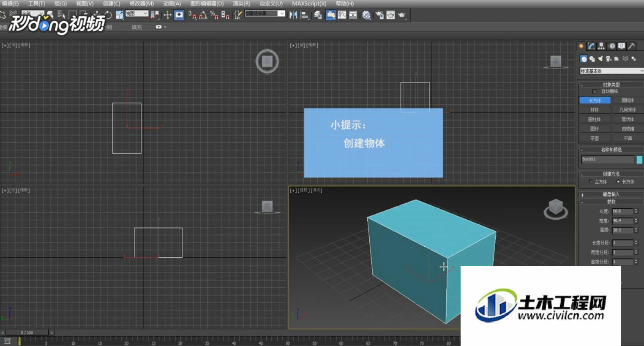The height and width of the screenshot is (346, 644).
Task: Click the 圆柱体 object button
Action: pyautogui.click(x=595, y=120)
